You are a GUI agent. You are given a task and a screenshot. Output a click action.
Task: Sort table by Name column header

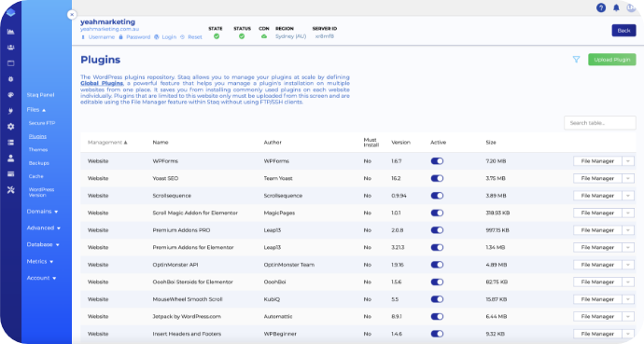pyautogui.click(x=161, y=143)
